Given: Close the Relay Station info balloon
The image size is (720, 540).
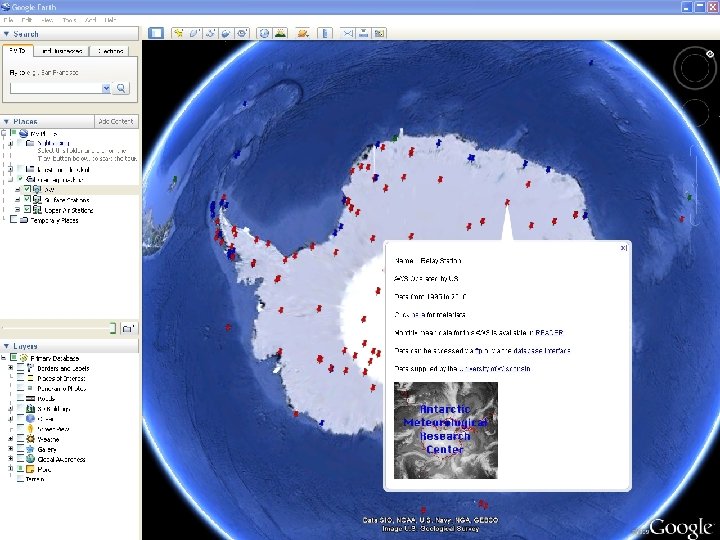Looking at the screenshot, I should coord(623,248).
